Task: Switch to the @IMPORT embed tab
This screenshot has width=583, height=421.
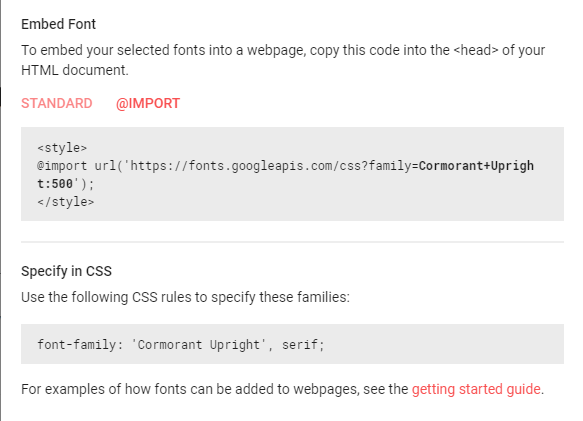Action: (x=148, y=103)
